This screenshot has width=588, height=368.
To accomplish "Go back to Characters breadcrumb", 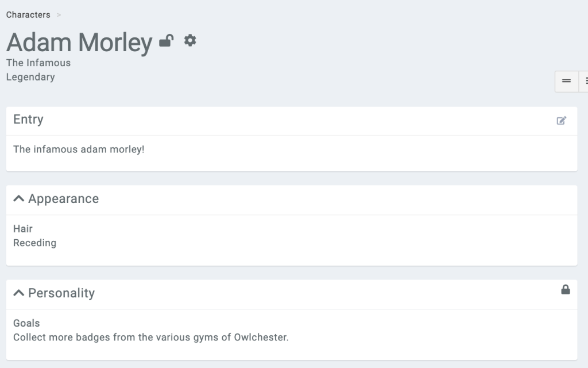I will click(x=28, y=14).
